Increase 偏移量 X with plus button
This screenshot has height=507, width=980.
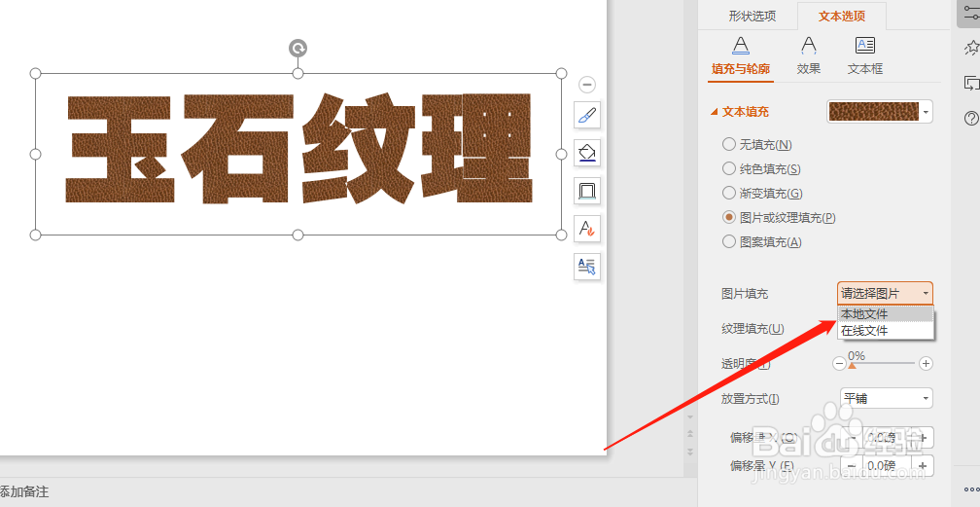tap(925, 438)
